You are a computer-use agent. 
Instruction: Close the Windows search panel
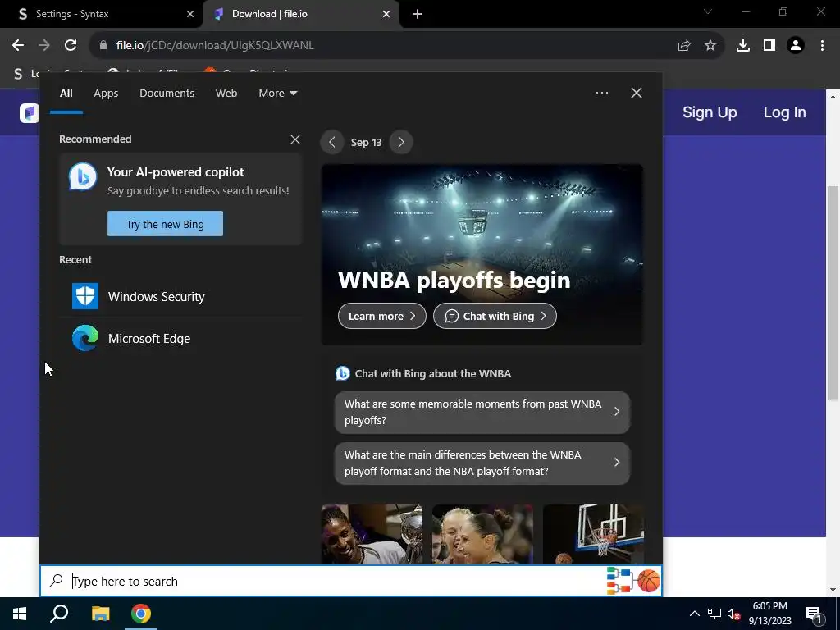coord(636,93)
